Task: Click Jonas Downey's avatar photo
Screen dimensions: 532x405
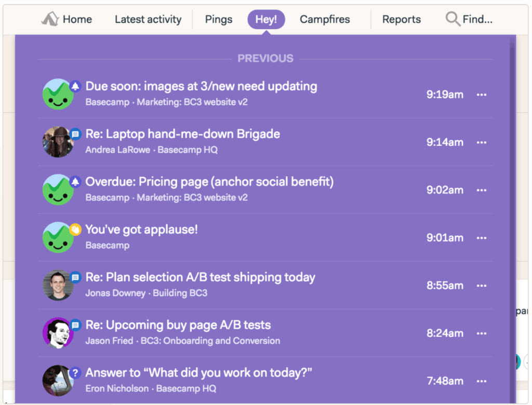Action: pos(58,286)
